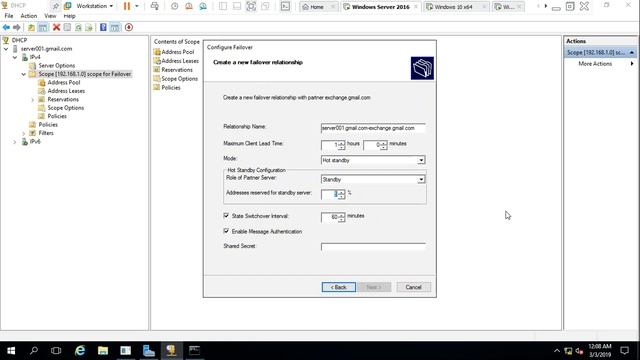Open File Explorer from the taskbar
Viewport: 640px width, 360px height.
(103, 351)
